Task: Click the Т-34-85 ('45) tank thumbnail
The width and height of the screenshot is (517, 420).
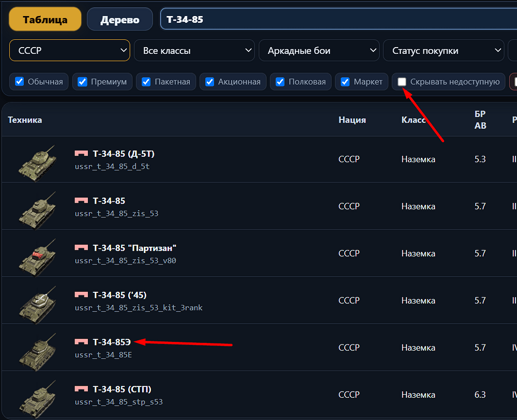Action: (37, 305)
